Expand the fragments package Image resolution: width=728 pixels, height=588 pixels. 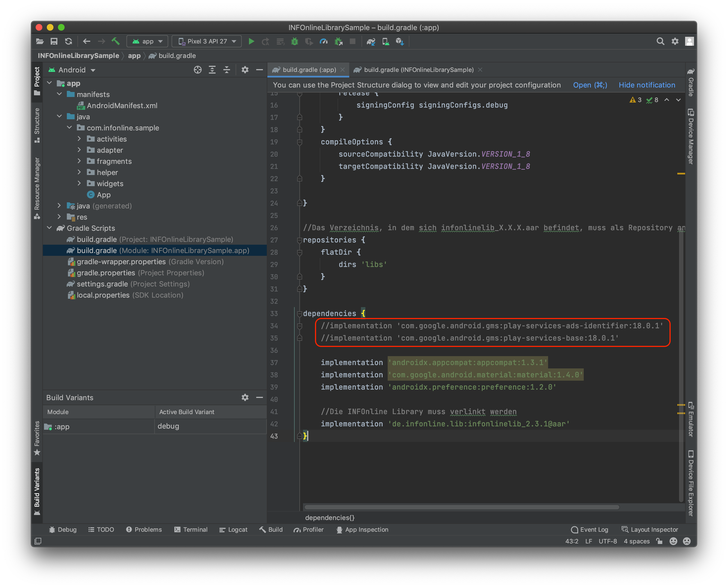tap(79, 161)
